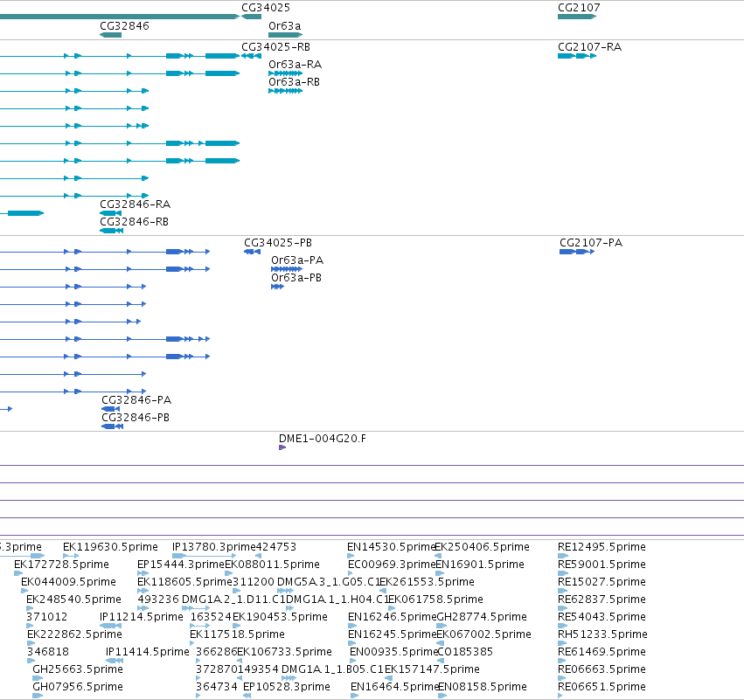Click EST EP10528.3prime
This screenshot has height=700, width=744.
[287, 687]
